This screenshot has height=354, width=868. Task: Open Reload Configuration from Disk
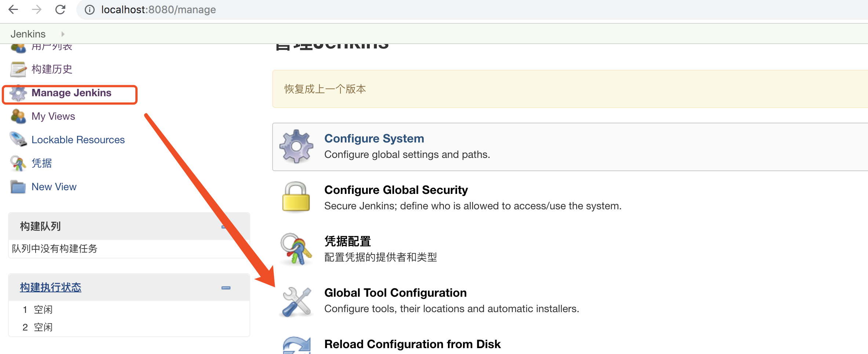click(x=412, y=344)
